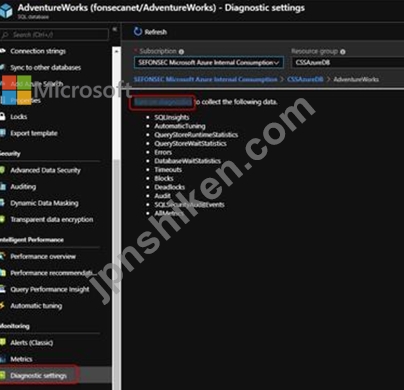Open Automatic tuning menu item
The width and height of the screenshot is (404, 390).
tap(36, 306)
